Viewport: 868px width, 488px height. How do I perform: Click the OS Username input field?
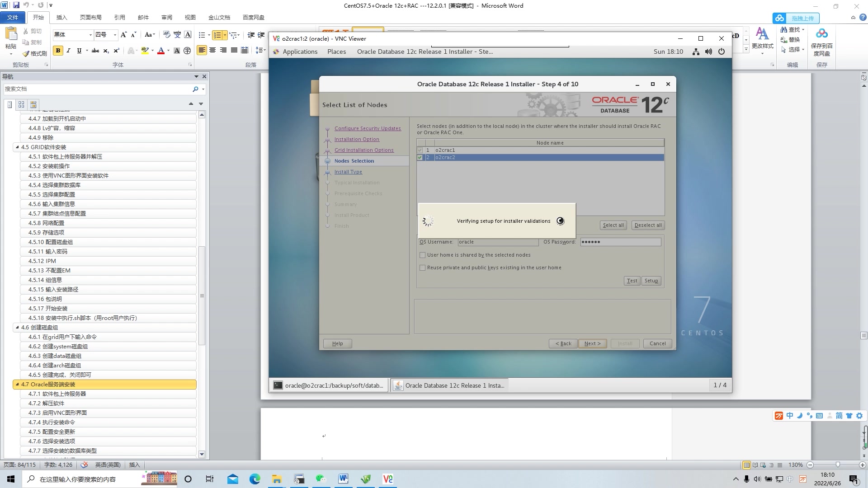(x=498, y=242)
